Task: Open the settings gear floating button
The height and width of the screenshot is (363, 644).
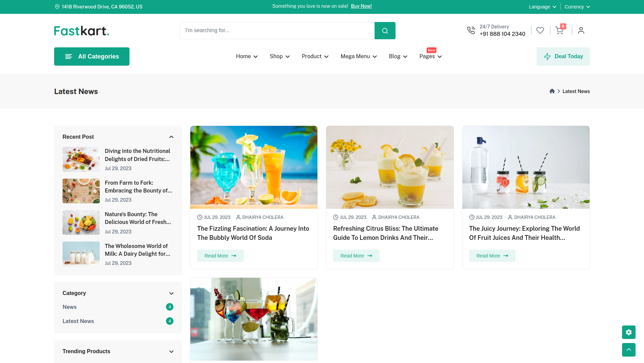Action: tap(628, 332)
